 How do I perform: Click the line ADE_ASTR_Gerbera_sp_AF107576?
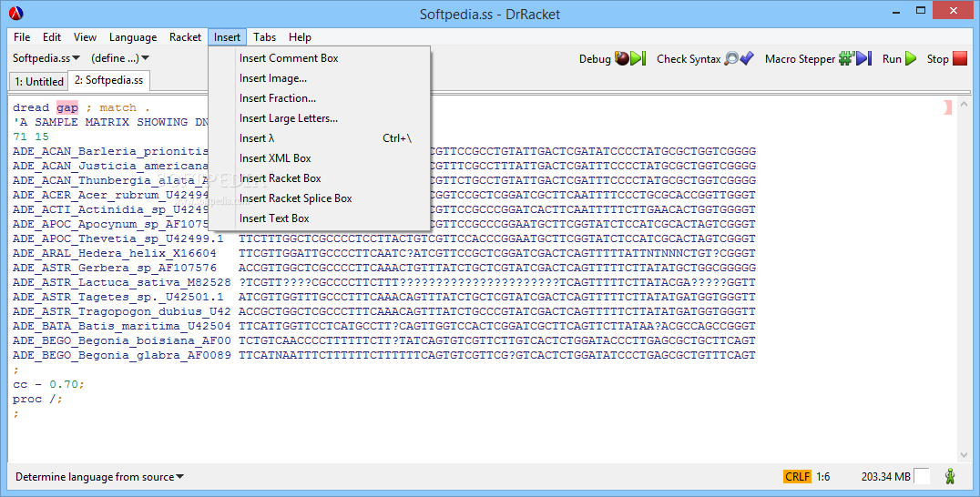point(383,268)
